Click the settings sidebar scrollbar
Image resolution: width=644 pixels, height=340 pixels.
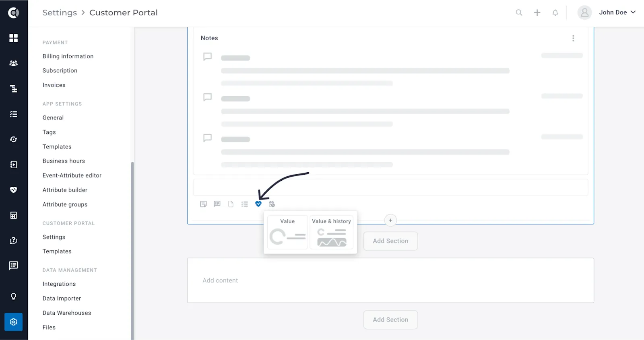tap(132, 250)
